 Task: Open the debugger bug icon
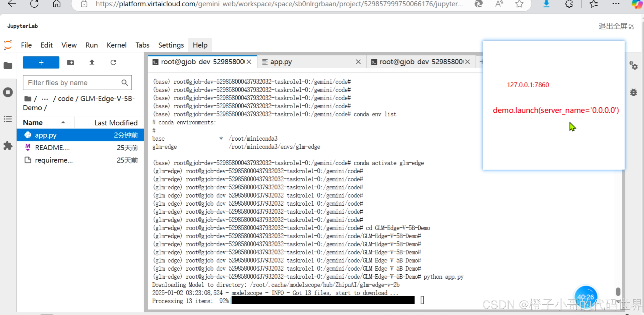(x=633, y=92)
